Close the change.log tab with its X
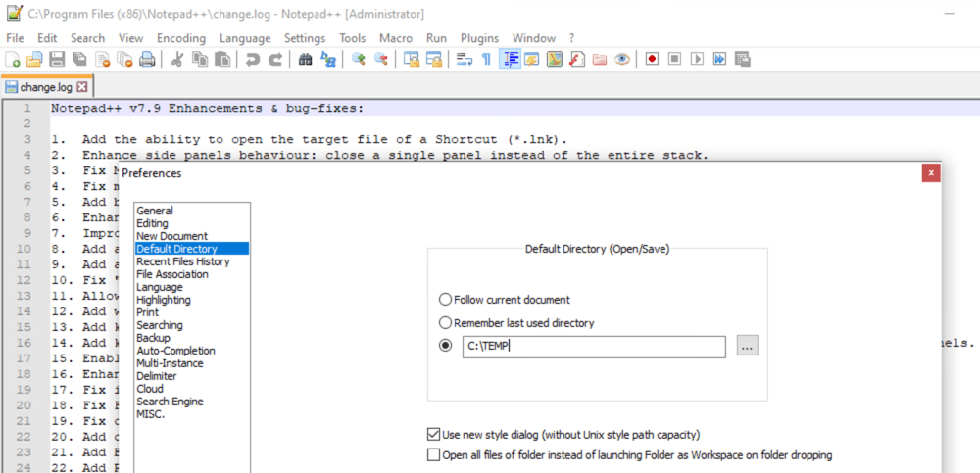The height and width of the screenshot is (473, 980). pyautogui.click(x=82, y=87)
